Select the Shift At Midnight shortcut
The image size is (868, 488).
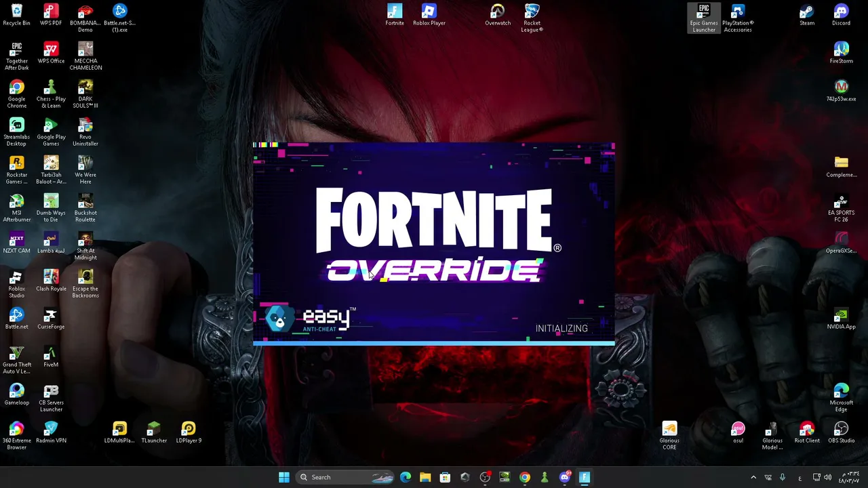click(x=85, y=246)
